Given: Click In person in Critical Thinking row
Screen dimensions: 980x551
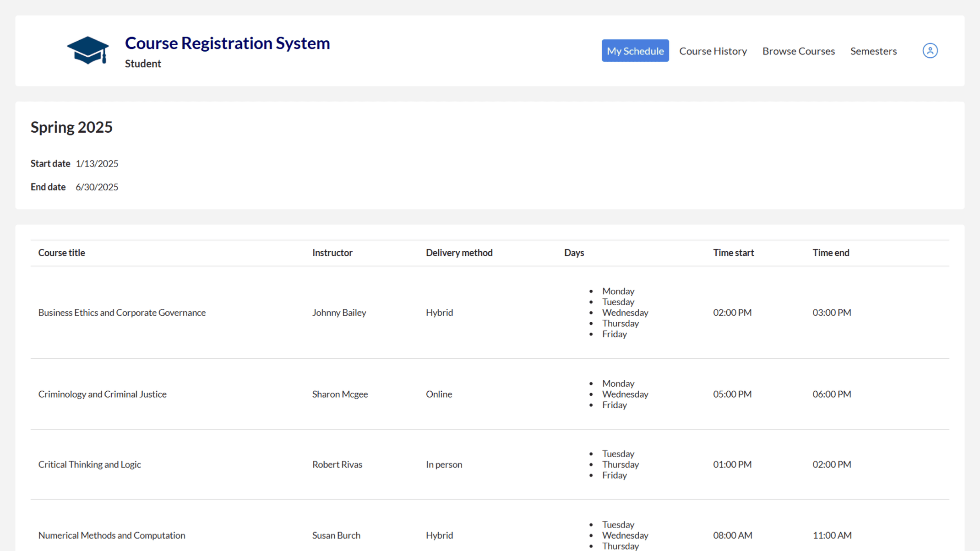Looking at the screenshot, I should [x=444, y=465].
